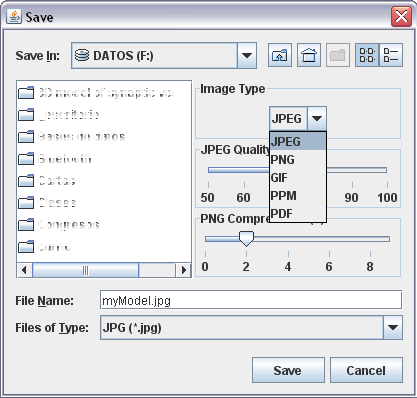Viewport: 417px width, 398px height.
Task: Click the Up One Level folder icon
Action: (280, 55)
